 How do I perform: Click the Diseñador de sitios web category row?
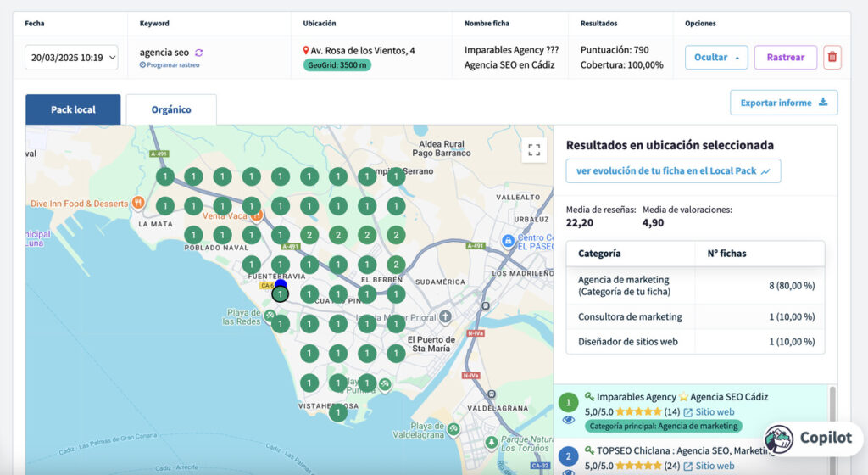pyautogui.click(x=695, y=342)
